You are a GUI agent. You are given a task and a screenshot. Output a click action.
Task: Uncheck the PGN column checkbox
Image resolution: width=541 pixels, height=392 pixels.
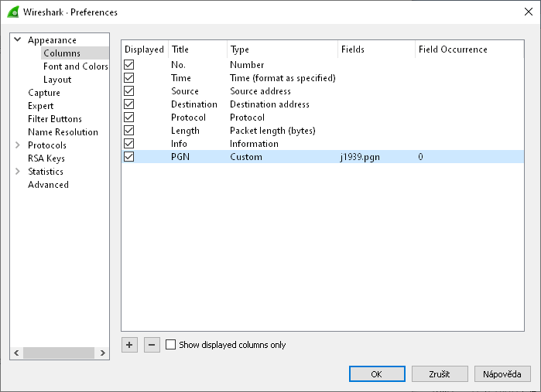coord(129,156)
